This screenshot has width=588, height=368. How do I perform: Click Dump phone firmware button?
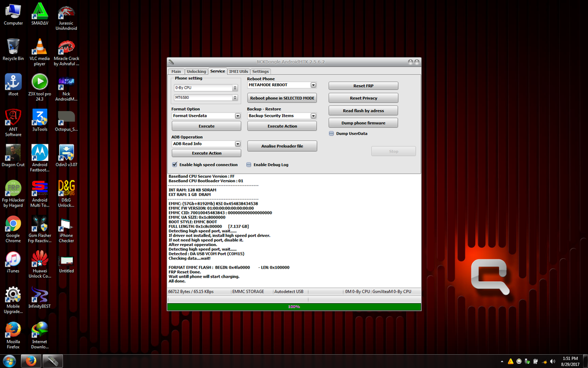363,123
